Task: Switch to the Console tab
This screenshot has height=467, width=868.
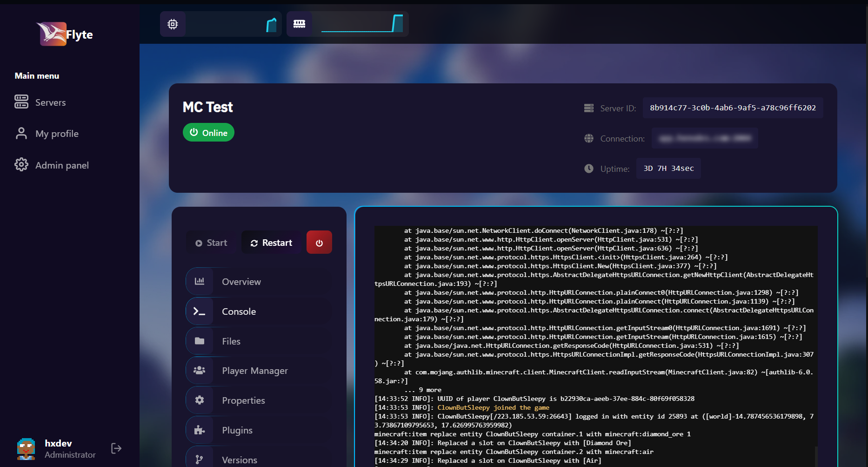Action: coord(239,311)
